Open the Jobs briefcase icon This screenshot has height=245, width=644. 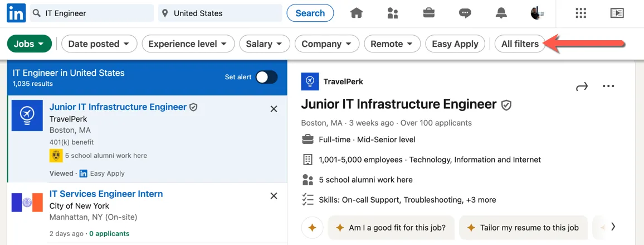tap(429, 13)
